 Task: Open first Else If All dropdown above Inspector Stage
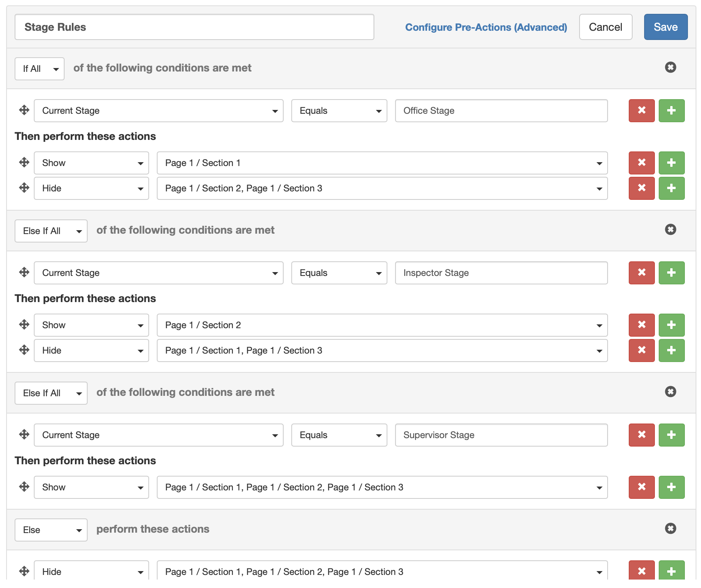51,231
